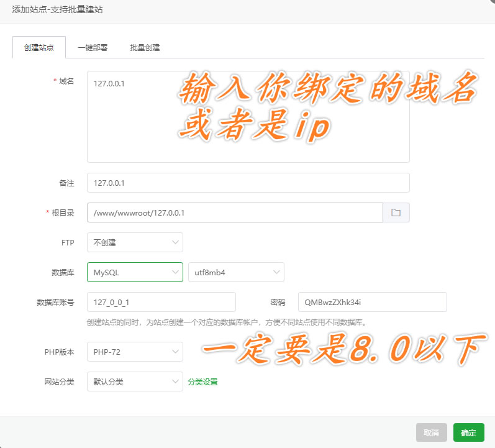Expand the utf8mb4 charset dropdown
495x448 pixels.
235,272
